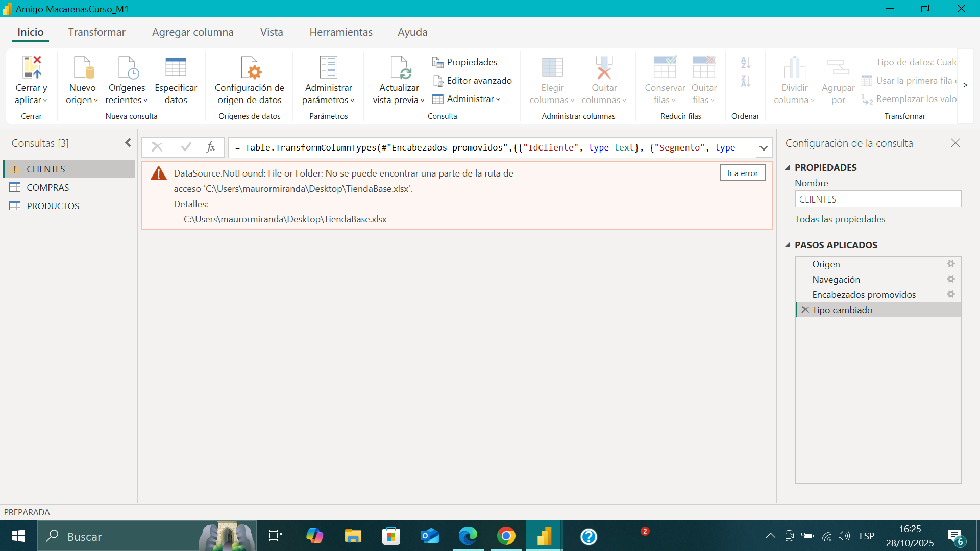Open the Todas las propiedades link
This screenshot has width=980, height=551.
pyautogui.click(x=840, y=219)
